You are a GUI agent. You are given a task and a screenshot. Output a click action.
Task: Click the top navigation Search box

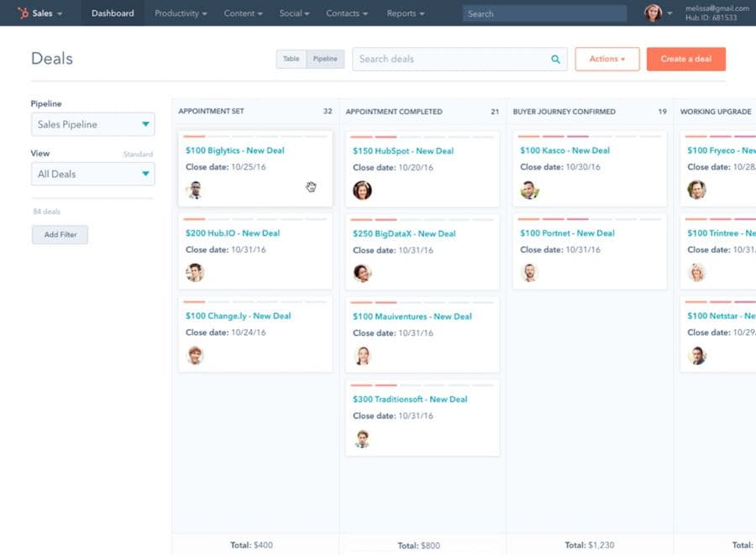(544, 13)
